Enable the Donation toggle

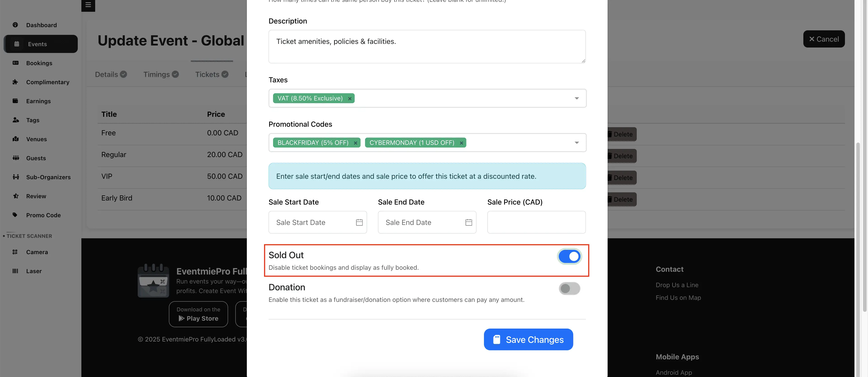tap(569, 289)
